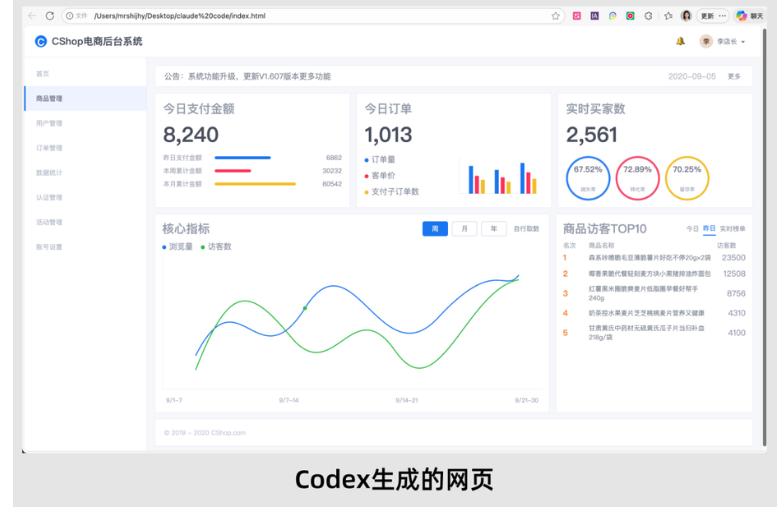Click the red 本周累计金额 progress bar
This screenshot has width=782, height=510.
233,170
